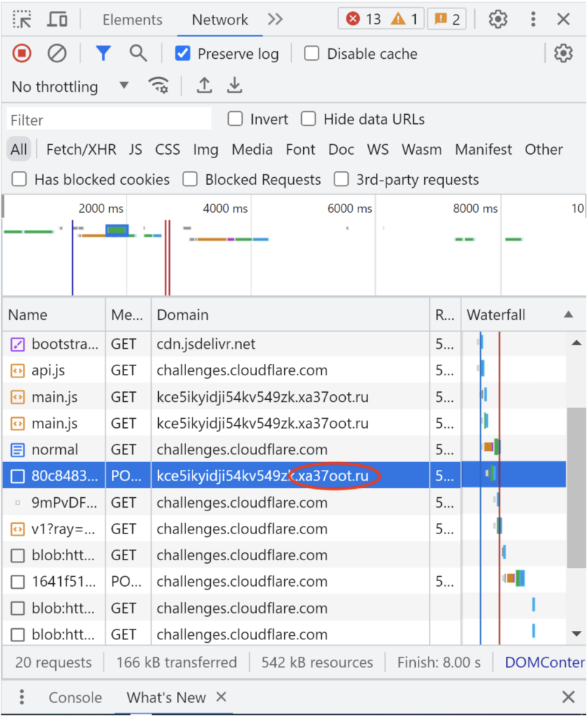588x717 pixels.
Task: Import a HAR file using the upload icon
Action: pos(203,85)
